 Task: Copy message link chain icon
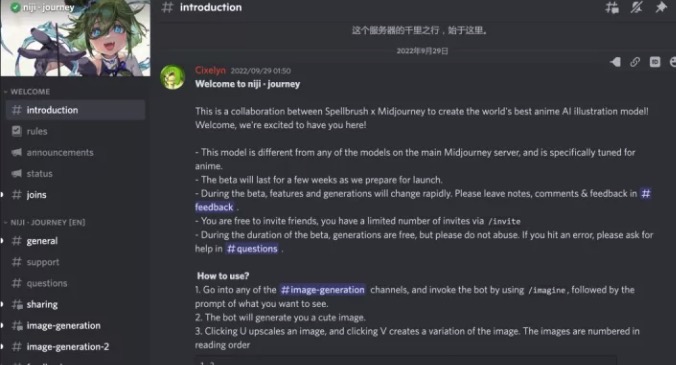[635, 62]
